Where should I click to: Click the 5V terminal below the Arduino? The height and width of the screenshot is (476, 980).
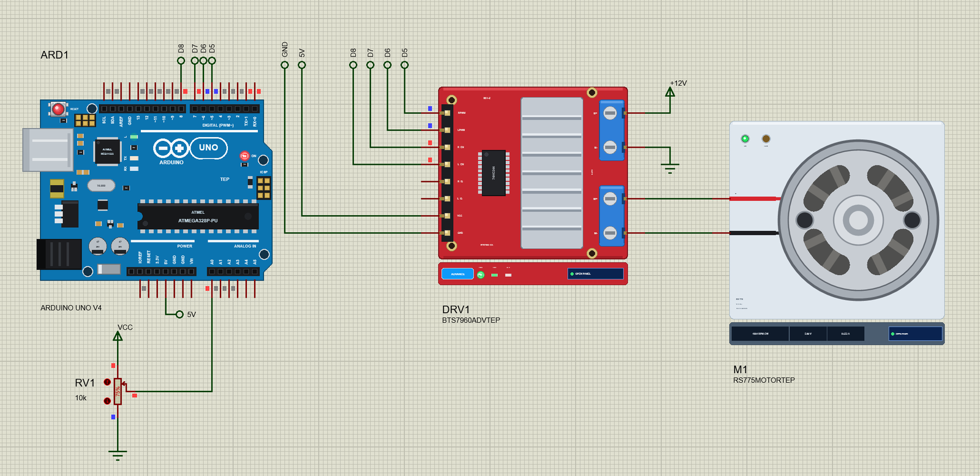[179, 314]
